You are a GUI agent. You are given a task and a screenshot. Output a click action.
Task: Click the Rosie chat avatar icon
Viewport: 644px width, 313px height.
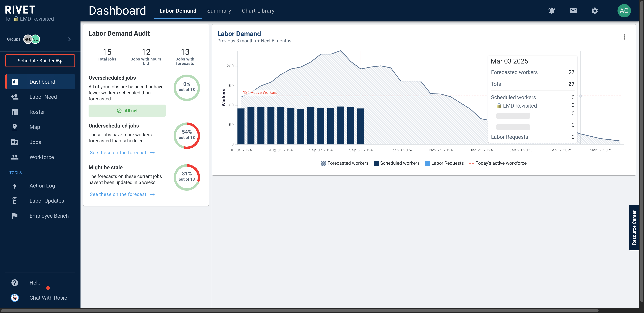pos(15,298)
